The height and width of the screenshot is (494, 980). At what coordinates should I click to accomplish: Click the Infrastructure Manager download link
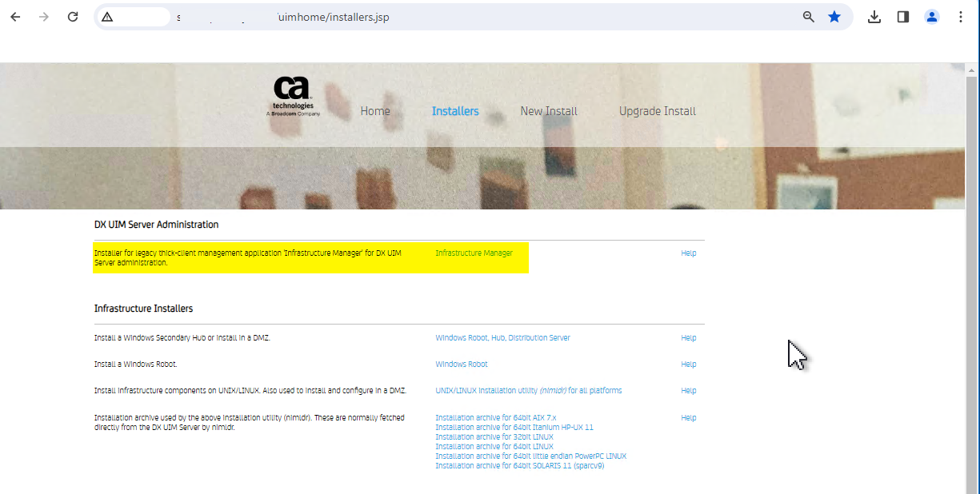[x=474, y=253]
